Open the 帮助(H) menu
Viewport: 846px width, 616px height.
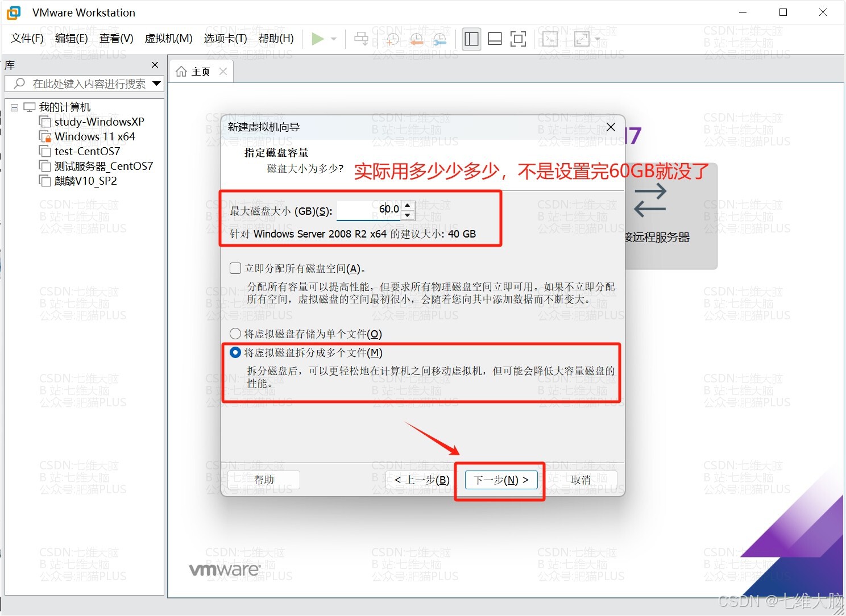pyautogui.click(x=276, y=38)
